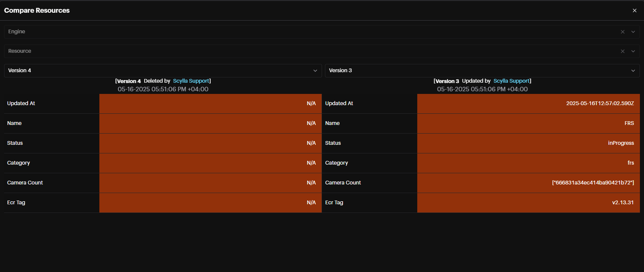Viewport: 644px width, 272px height.
Task: Click the Camera Count ID value
Action: click(x=593, y=183)
